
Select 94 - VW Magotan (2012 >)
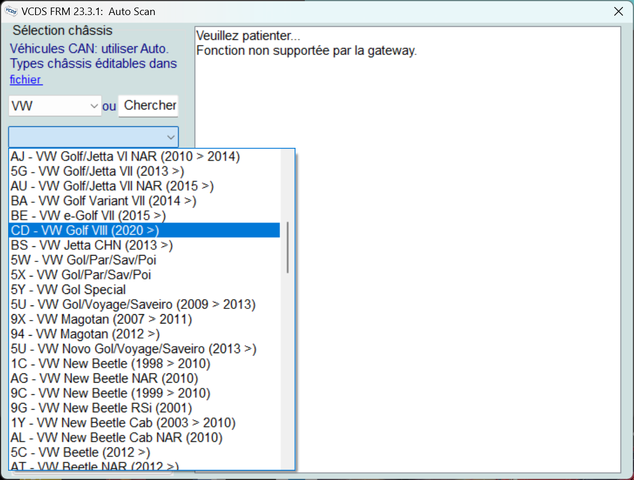click(144, 334)
